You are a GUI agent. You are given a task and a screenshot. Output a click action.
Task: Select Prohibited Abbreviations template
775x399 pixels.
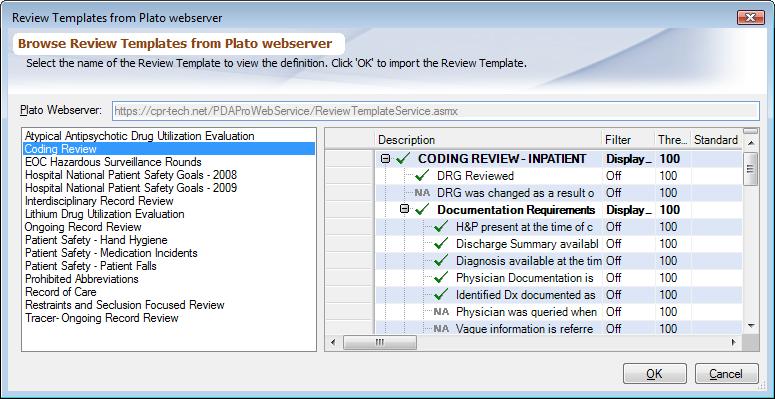[82, 279]
